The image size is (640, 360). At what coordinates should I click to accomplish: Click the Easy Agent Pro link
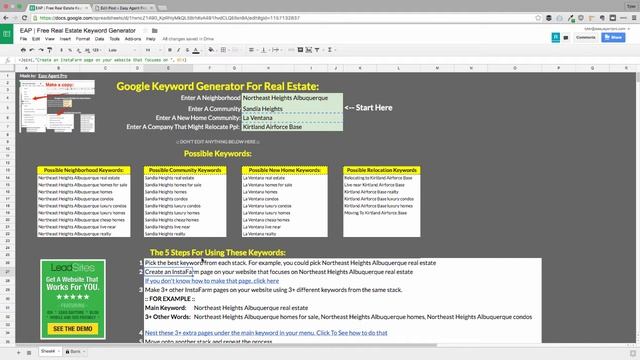pyautogui.click(x=53, y=76)
